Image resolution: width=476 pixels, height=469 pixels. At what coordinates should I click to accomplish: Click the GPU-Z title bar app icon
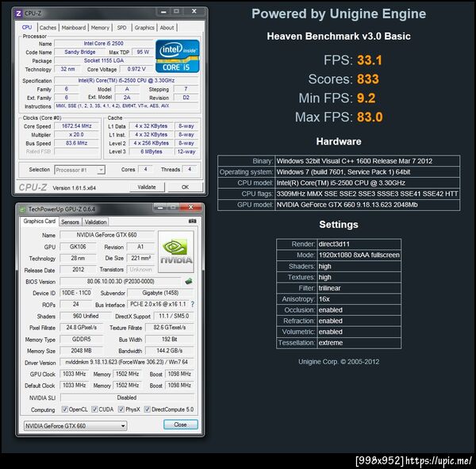pos(22,210)
